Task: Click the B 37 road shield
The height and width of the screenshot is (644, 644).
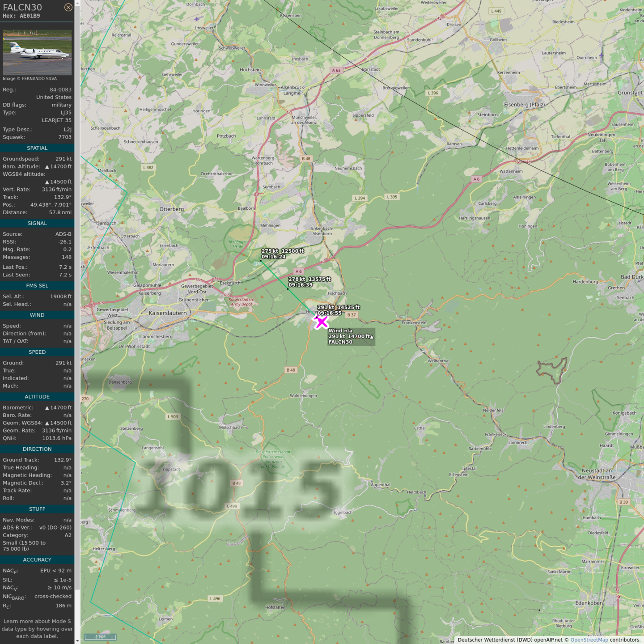Action: (352, 315)
